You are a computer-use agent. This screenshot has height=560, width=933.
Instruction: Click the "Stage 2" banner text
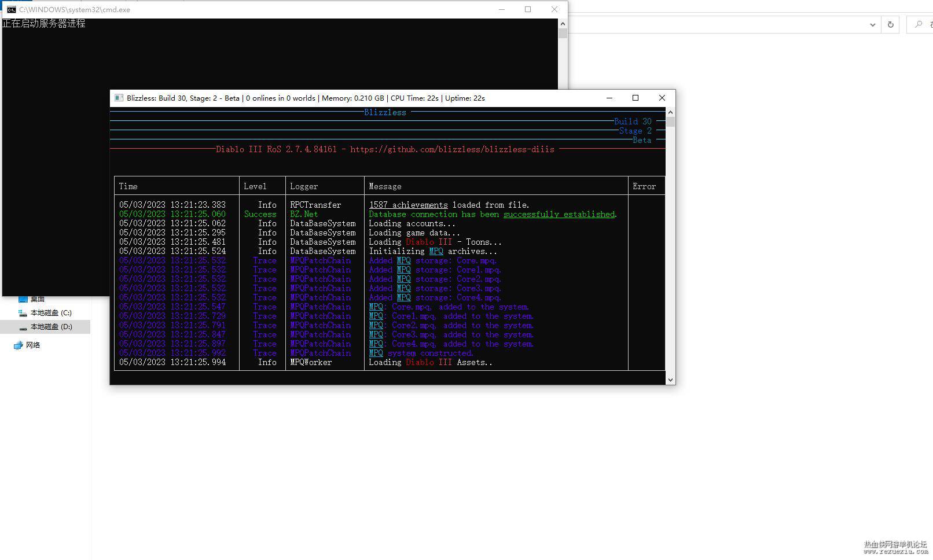[635, 131]
